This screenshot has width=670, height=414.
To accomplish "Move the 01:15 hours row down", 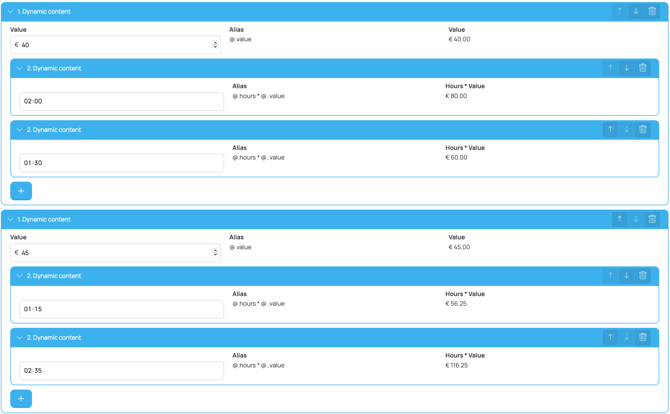I will [x=627, y=276].
